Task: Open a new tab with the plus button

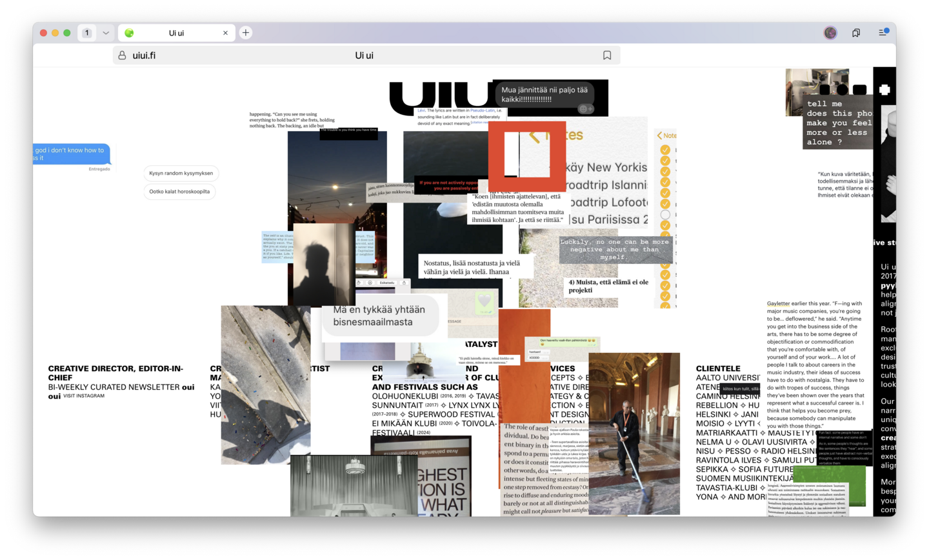Action: 246,33
